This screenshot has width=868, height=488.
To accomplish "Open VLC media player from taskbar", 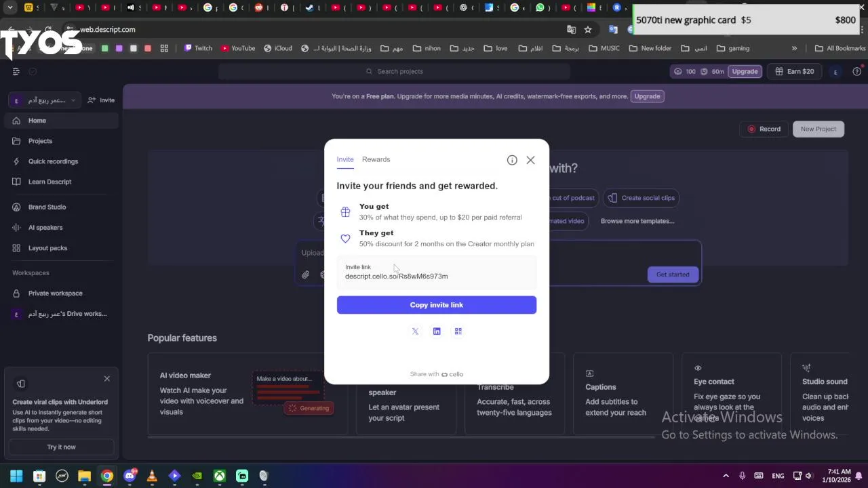I will (152, 476).
